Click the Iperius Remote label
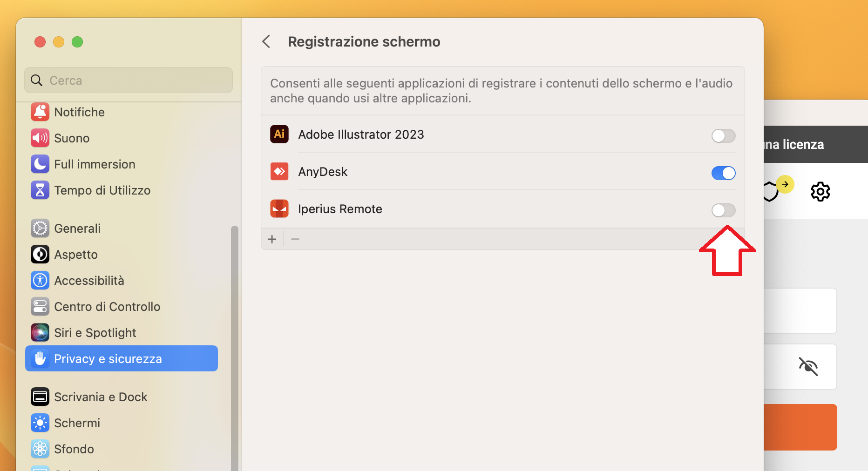 tap(340, 209)
